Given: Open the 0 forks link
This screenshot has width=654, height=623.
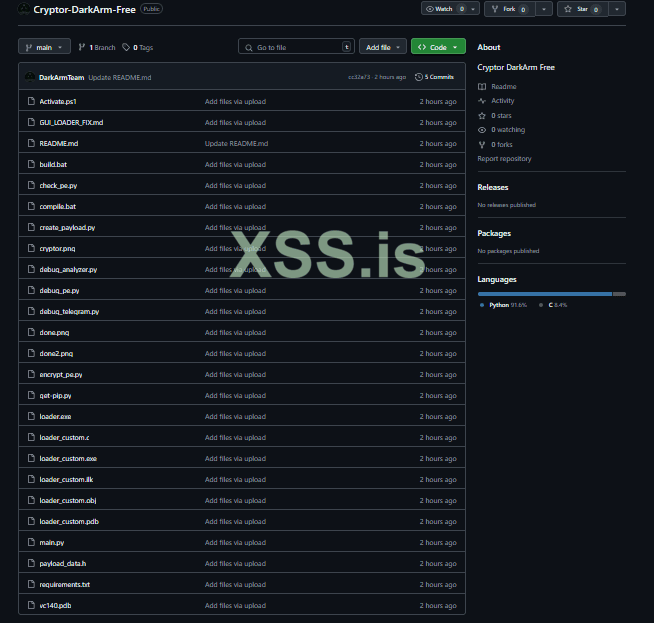Looking at the screenshot, I should pyautogui.click(x=501, y=145).
